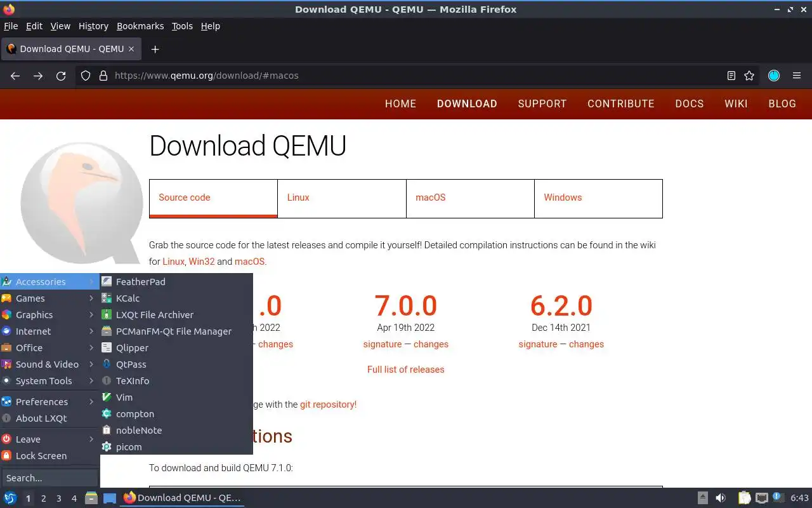The width and height of the screenshot is (812, 508).
Task: Expand the Sound & Video submenu
Action: click(x=49, y=364)
